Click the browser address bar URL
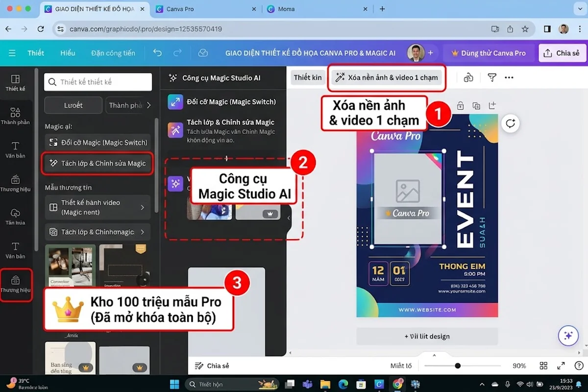The width and height of the screenshot is (588, 392). (146, 29)
